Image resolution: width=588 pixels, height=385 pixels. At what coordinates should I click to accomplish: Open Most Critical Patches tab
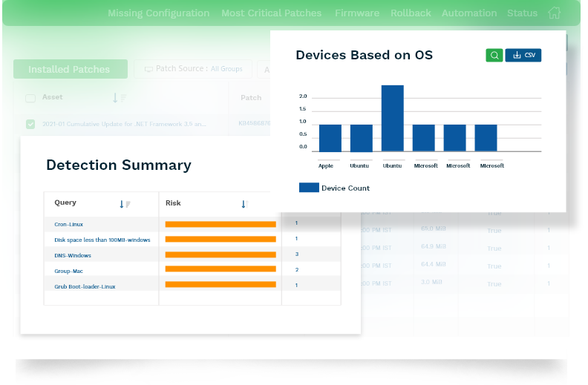pyautogui.click(x=272, y=13)
